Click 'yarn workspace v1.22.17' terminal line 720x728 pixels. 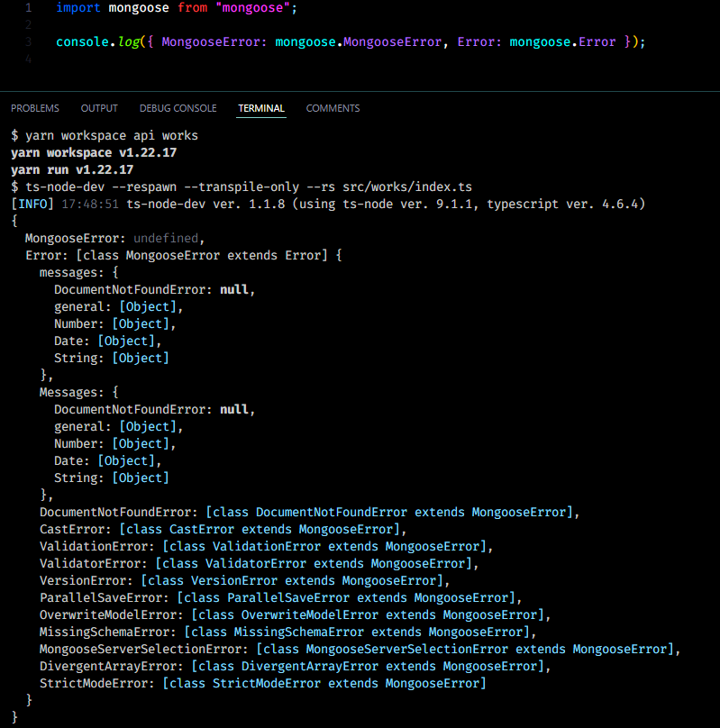94,153
